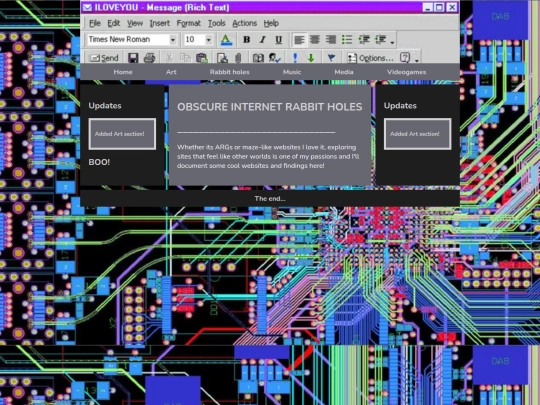
Task: Toggle Underline formatting
Action: pyautogui.click(x=279, y=40)
